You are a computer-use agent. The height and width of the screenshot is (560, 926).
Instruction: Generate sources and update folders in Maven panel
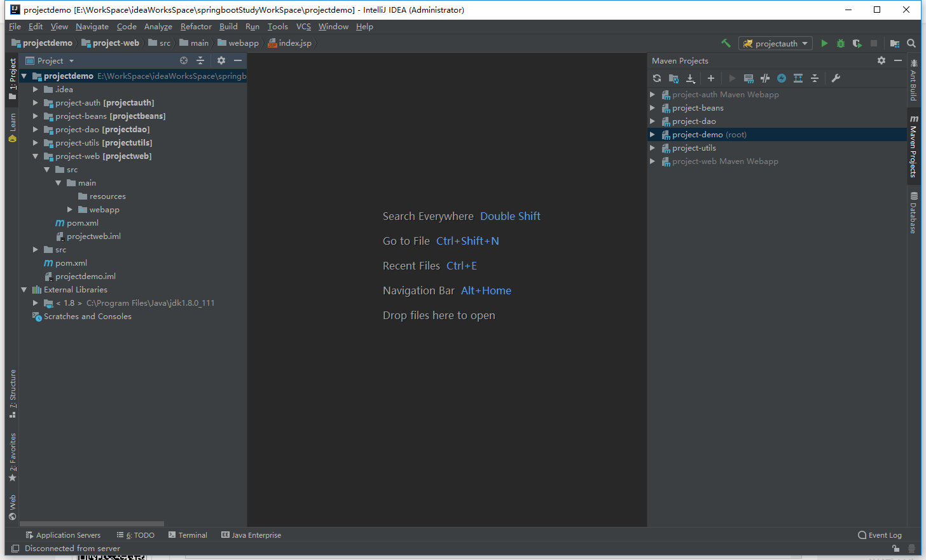(674, 78)
